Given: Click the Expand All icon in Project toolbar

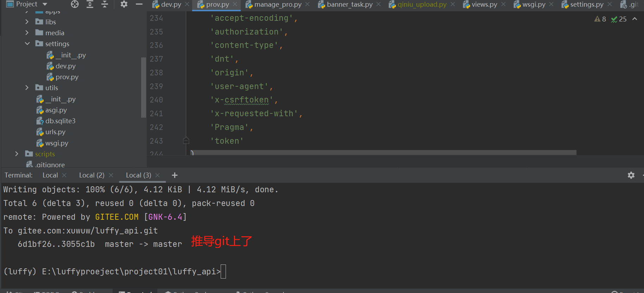Looking at the screenshot, I should pyautogui.click(x=90, y=4).
